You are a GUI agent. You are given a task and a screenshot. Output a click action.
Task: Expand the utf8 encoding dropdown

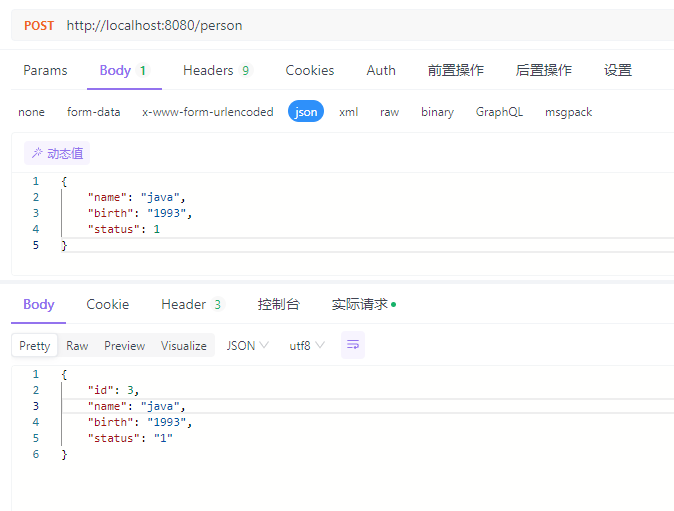click(307, 346)
